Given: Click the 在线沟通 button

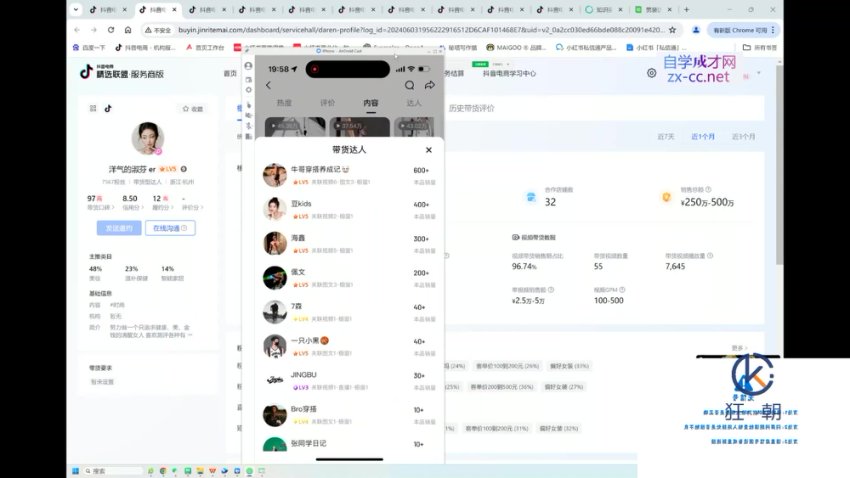Looking at the screenshot, I should pos(169,228).
